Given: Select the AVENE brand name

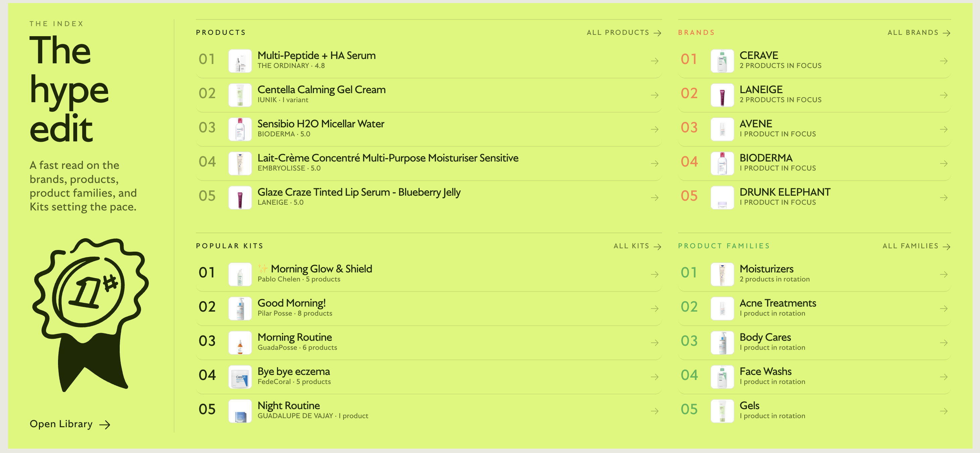Looking at the screenshot, I should (x=756, y=124).
